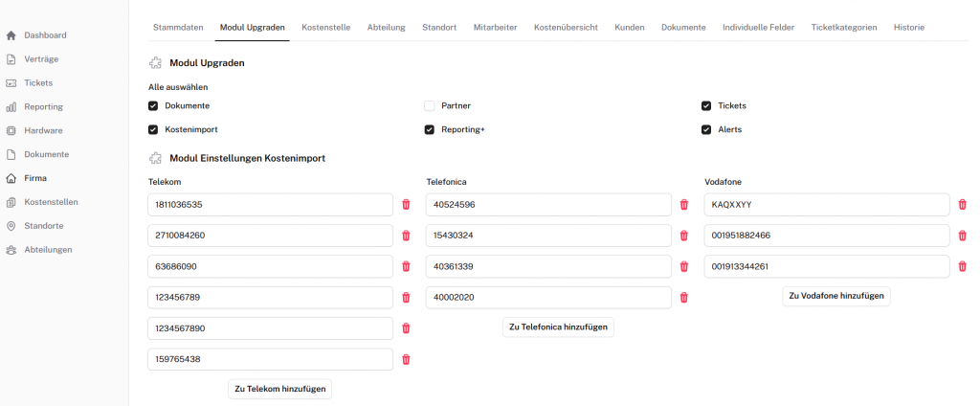Remove Telefonica number 40002020 via trash icon
This screenshot has height=406, width=980.
[x=683, y=298]
